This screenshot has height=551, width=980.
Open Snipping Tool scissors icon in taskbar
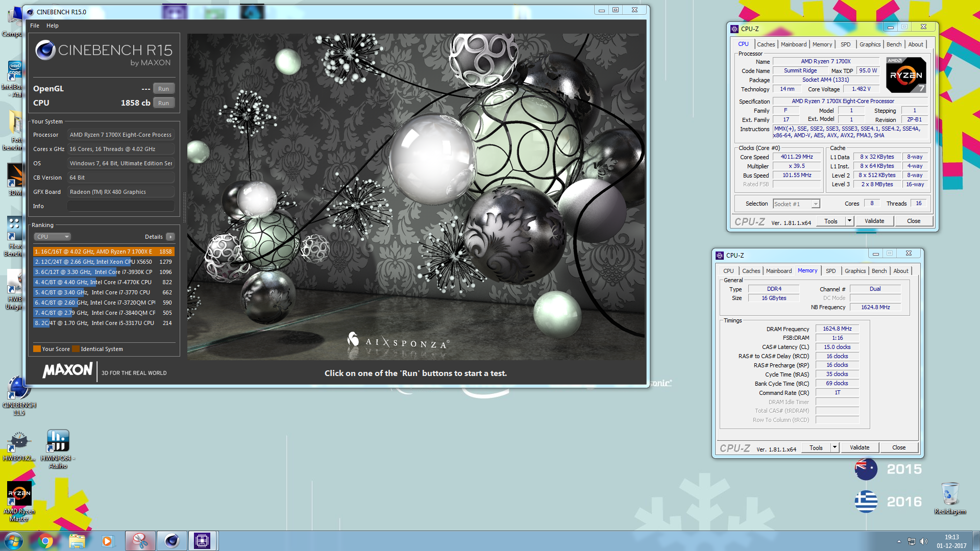tap(140, 541)
